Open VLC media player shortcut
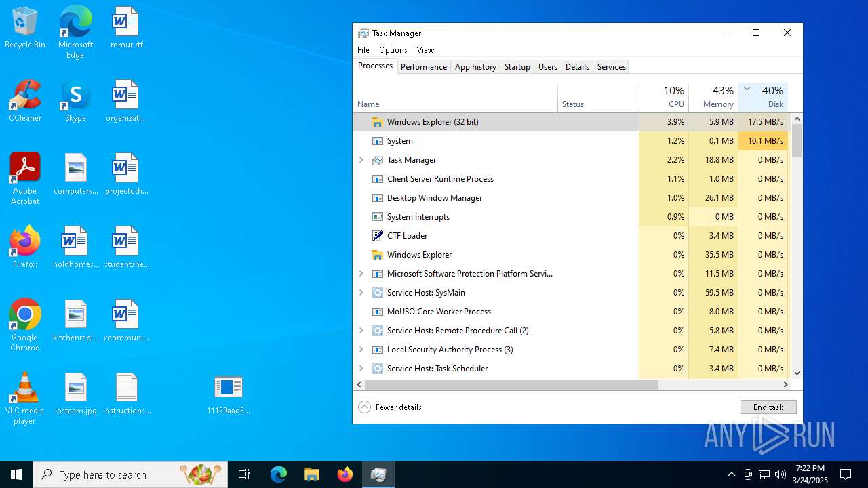The width and height of the screenshot is (868, 488). (25, 399)
